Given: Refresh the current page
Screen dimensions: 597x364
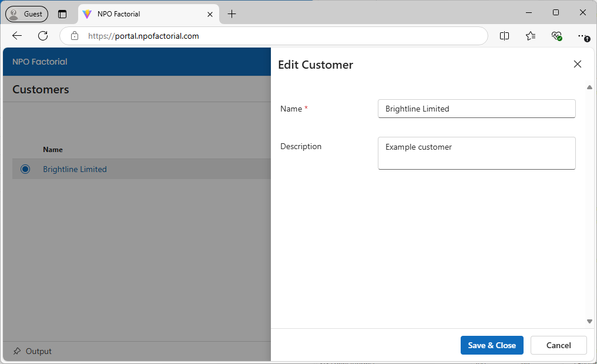Looking at the screenshot, I should coord(43,36).
